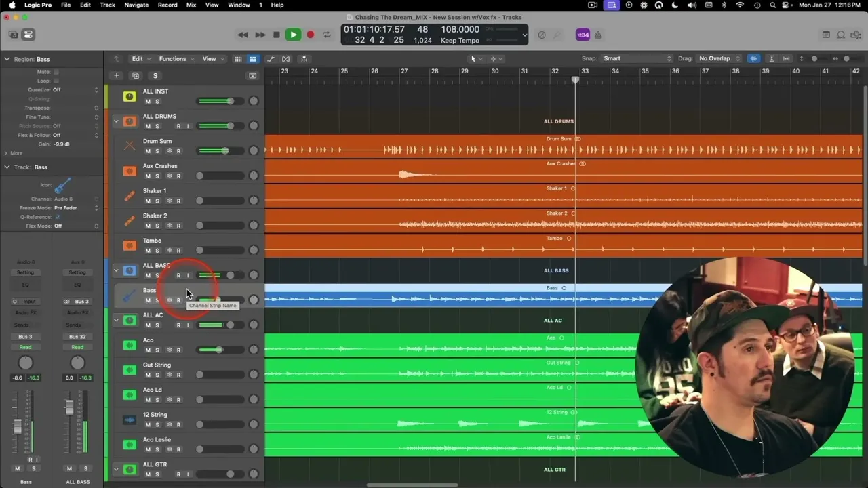Toggle the Q-Reference checkbox
868x488 pixels.
pyautogui.click(x=57, y=217)
